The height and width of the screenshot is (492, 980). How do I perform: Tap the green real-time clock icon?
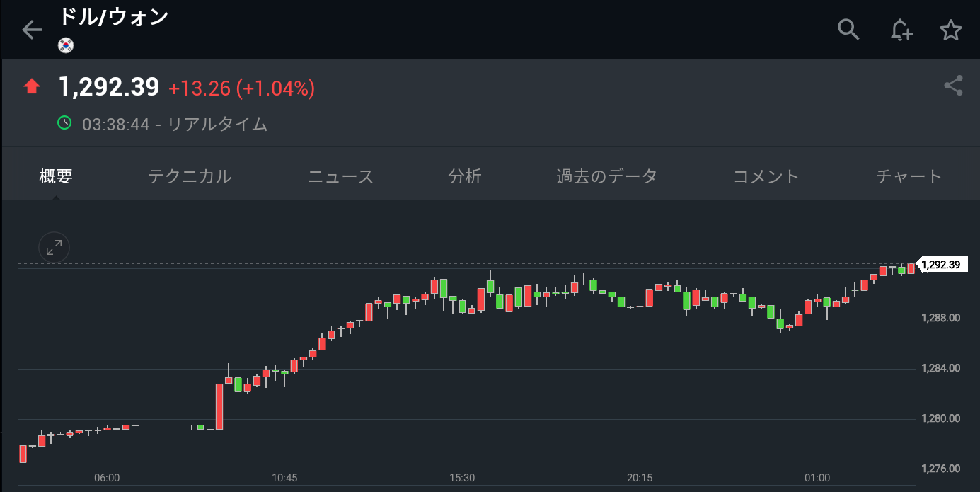coord(64,123)
